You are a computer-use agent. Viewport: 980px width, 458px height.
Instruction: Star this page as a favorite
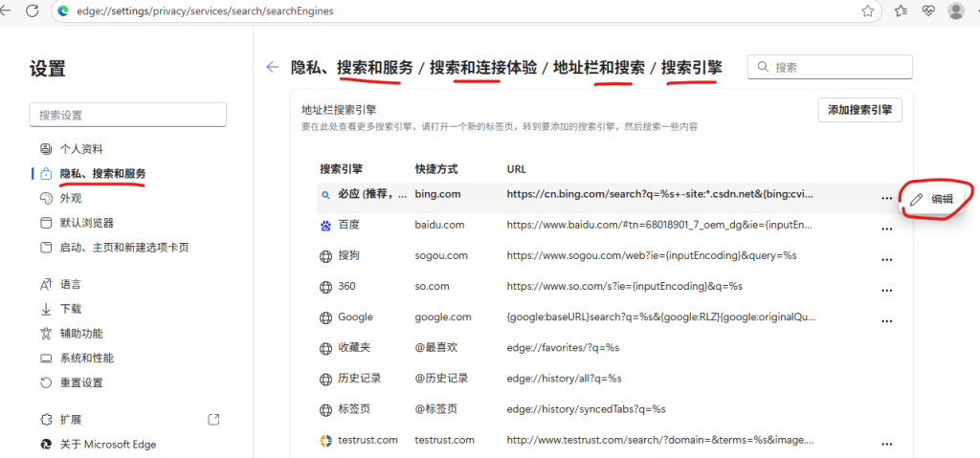click(x=867, y=11)
